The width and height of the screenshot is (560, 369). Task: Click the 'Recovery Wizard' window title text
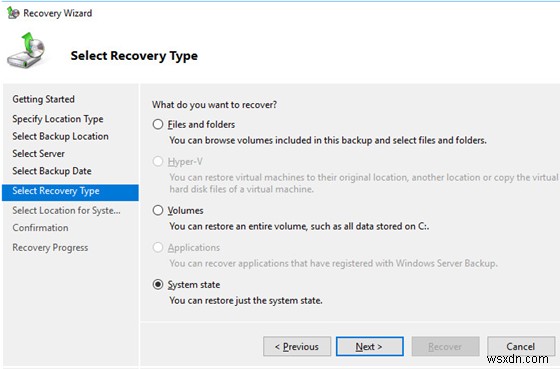coord(58,13)
